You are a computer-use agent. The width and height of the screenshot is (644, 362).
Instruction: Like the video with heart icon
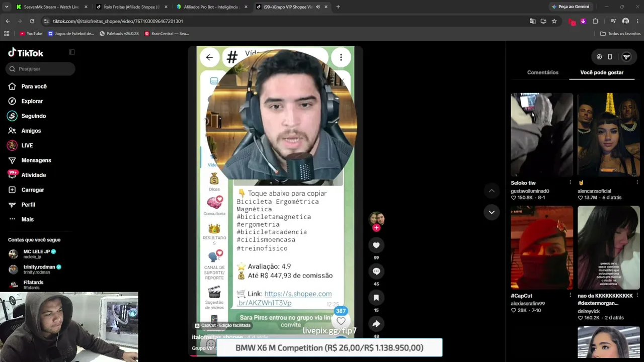click(x=376, y=245)
